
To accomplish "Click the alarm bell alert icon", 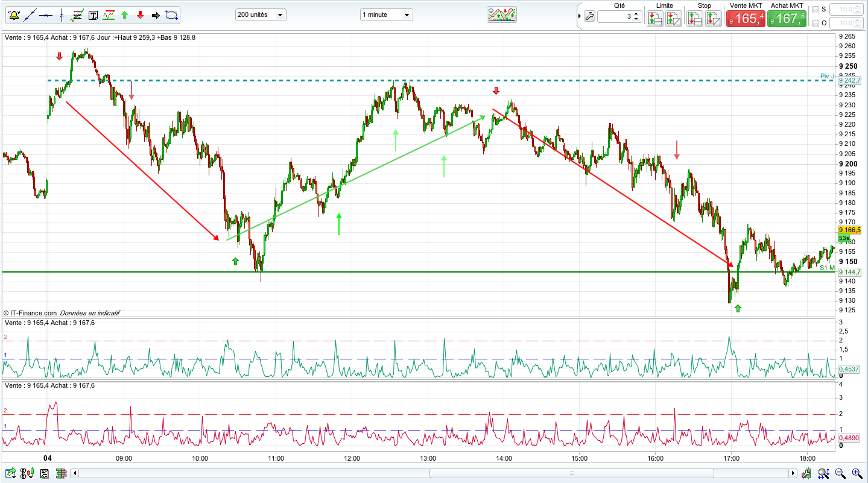I will pyautogui.click(x=14, y=15).
